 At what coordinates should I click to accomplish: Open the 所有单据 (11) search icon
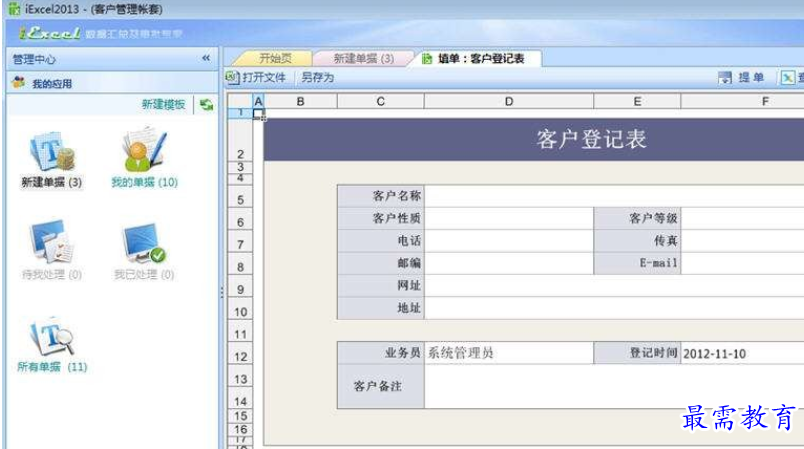coord(52,336)
